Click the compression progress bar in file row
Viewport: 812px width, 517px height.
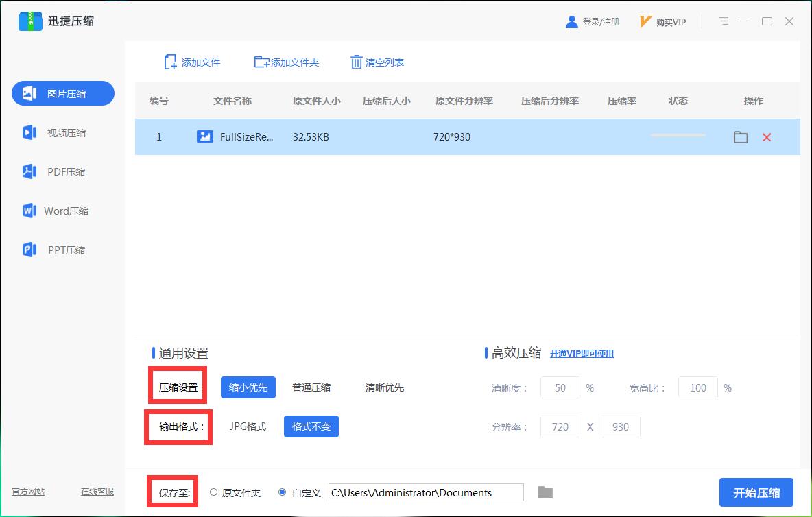678,135
